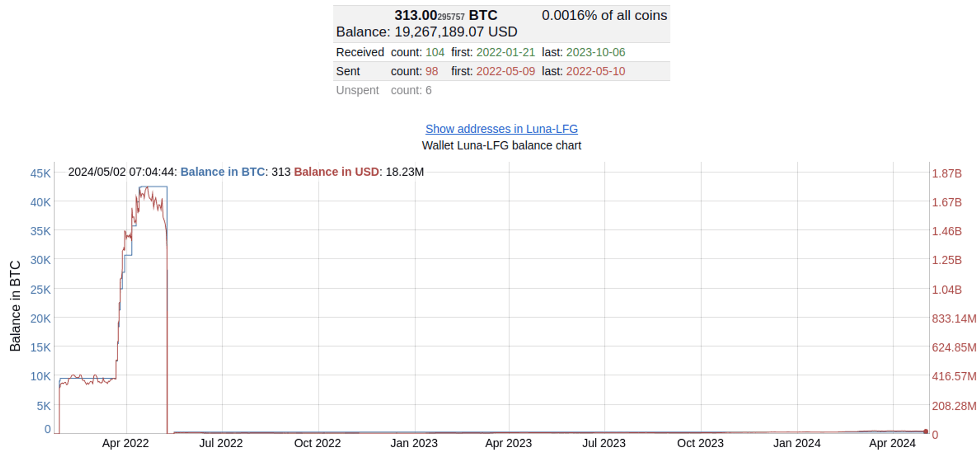This screenshot has height=455, width=980.
Task: Click the 'Apr 2024' x-axis label
Action: point(892,443)
